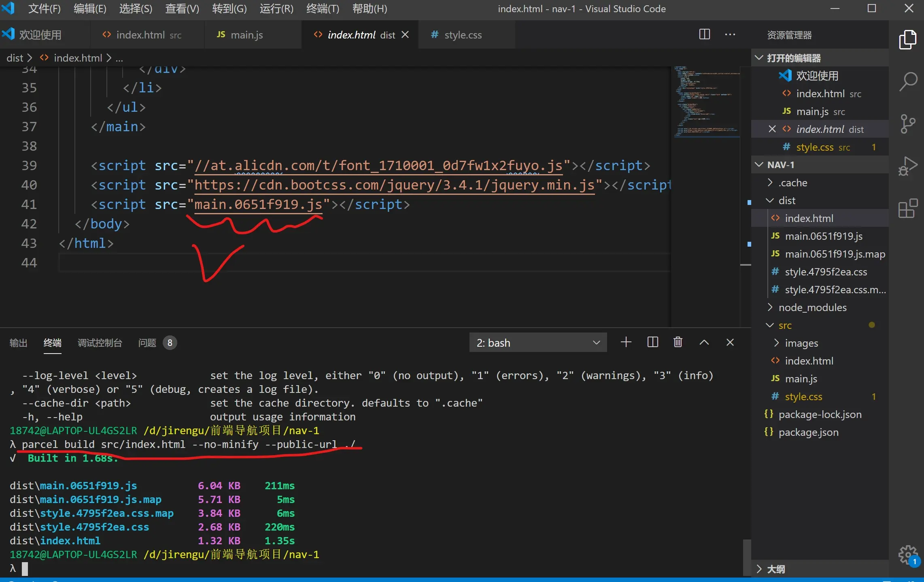This screenshot has width=924, height=582.
Task: Open Source Control view icon
Action: 907,124
